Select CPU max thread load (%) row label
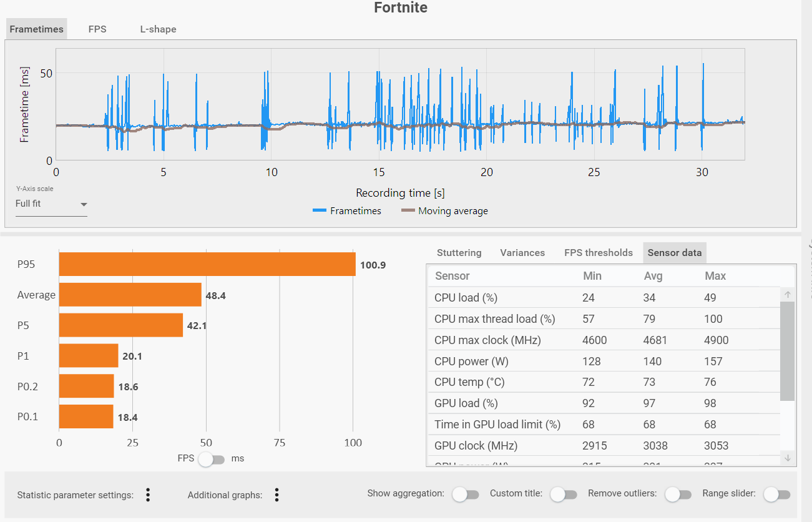This screenshot has width=812, height=522. coord(494,319)
